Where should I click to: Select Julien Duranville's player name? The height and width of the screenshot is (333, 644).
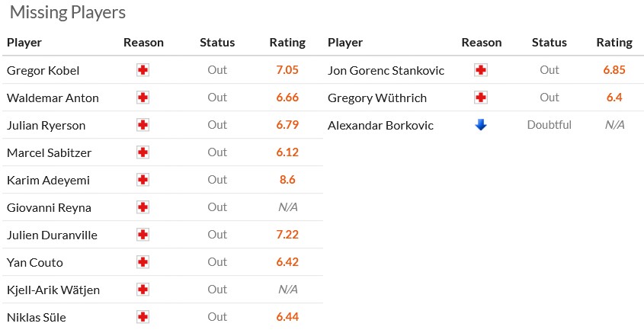tap(52, 235)
